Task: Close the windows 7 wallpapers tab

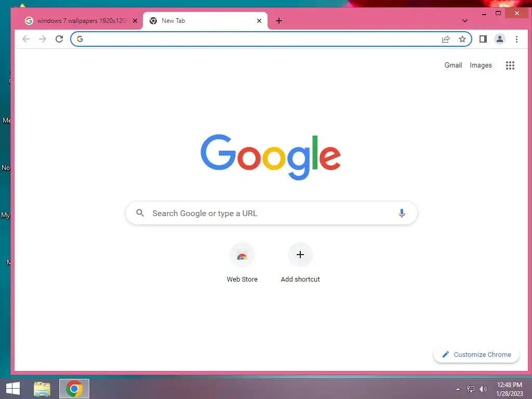Action: [x=135, y=21]
